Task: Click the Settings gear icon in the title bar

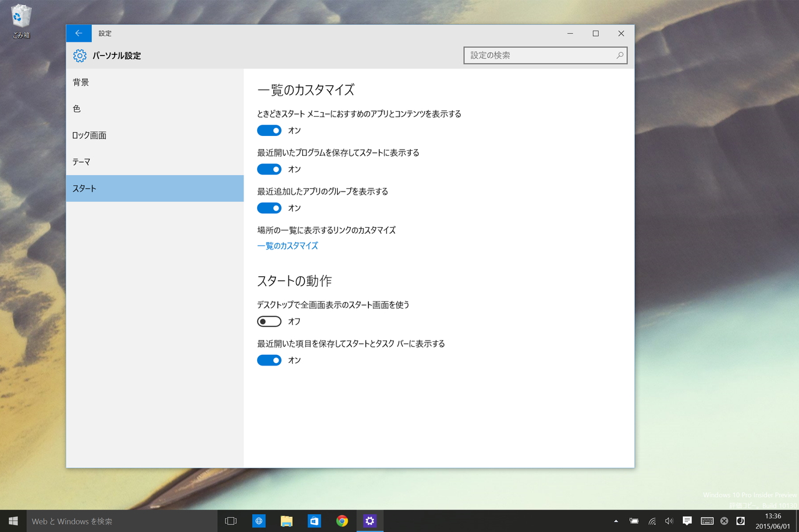Action: click(x=79, y=55)
